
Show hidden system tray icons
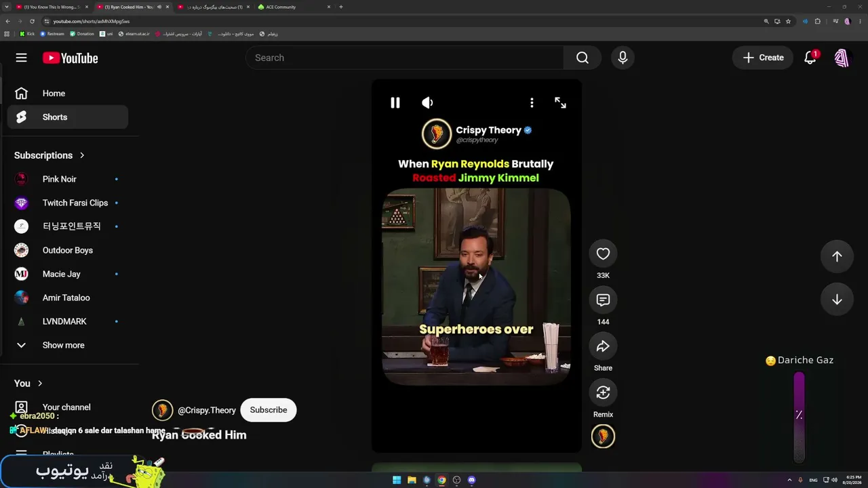click(x=789, y=480)
